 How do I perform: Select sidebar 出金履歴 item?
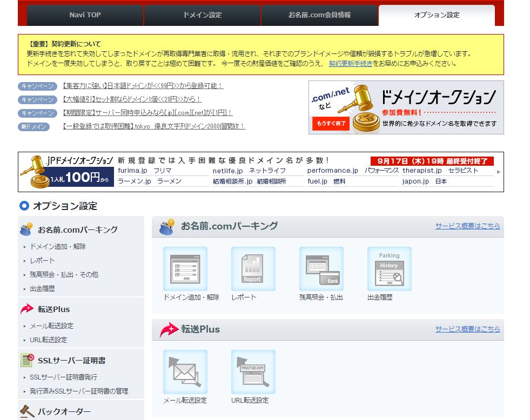coord(42,289)
